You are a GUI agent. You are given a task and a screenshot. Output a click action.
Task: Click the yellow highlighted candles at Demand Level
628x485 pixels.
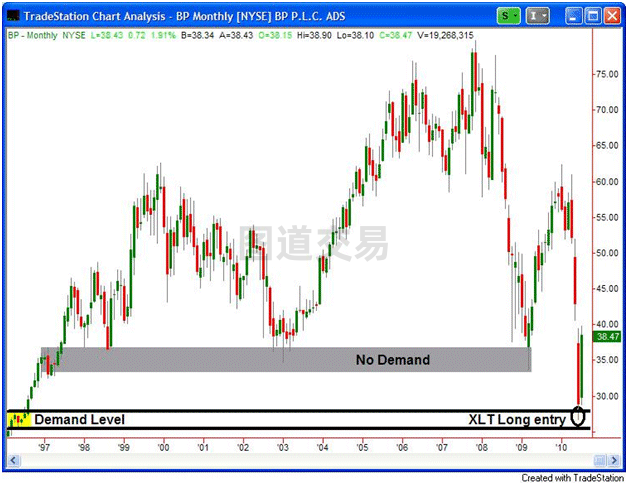[19, 420]
